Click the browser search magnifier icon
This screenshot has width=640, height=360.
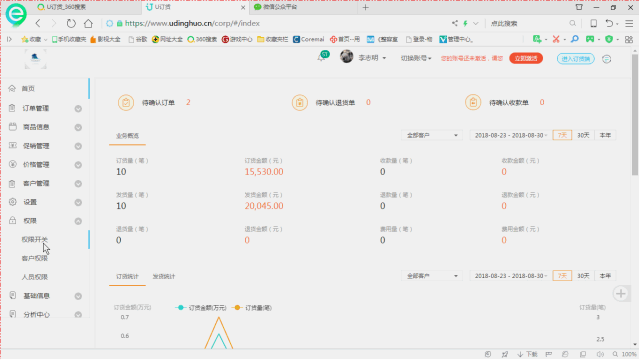573,24
